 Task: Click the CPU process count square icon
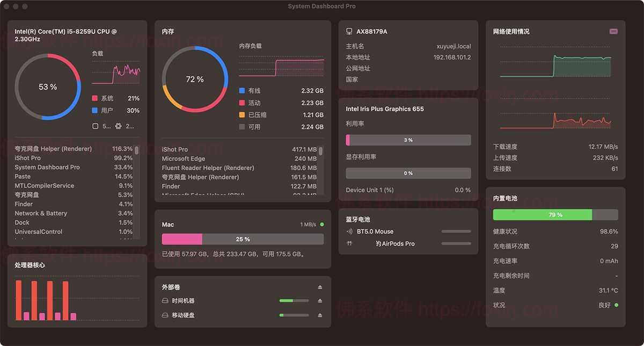[x=95, y=126]
